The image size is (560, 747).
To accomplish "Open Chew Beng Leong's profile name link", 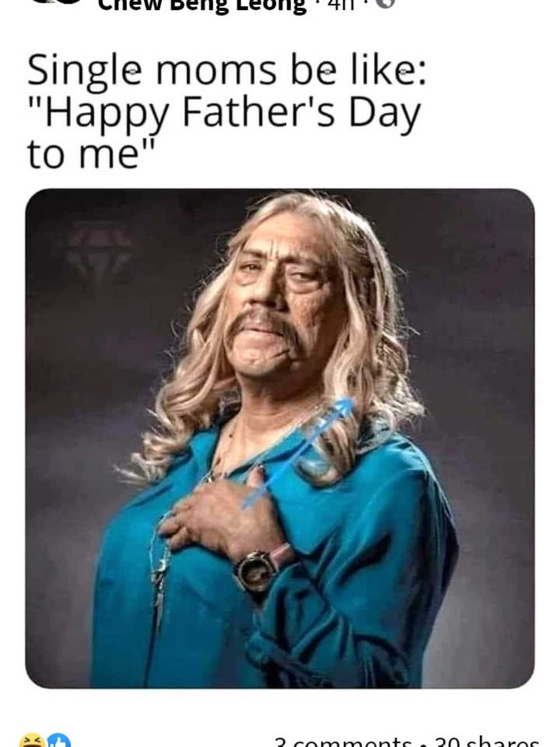I will (x=203, y=4).
